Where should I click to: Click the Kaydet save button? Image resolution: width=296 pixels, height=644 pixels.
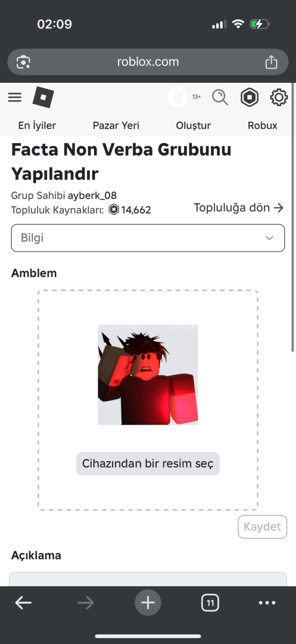[x=263, y=527]
